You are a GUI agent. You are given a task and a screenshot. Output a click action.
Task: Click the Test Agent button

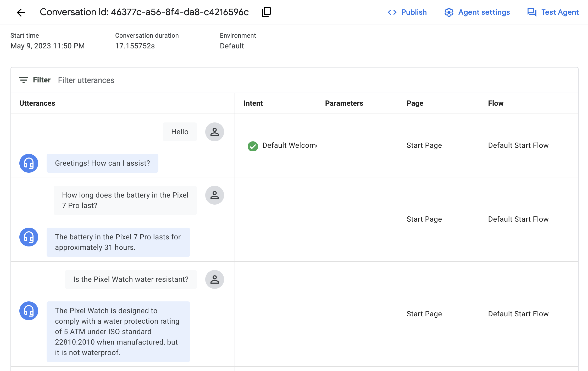pyautogui.click(x=553, y=12)
